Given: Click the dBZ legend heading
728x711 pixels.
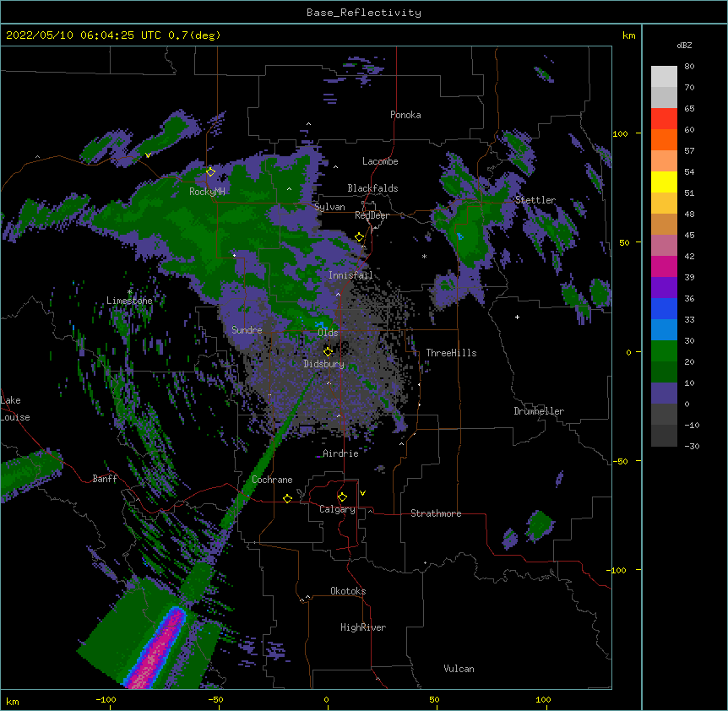Looking at the screenshot, I should tap(684, 46).
